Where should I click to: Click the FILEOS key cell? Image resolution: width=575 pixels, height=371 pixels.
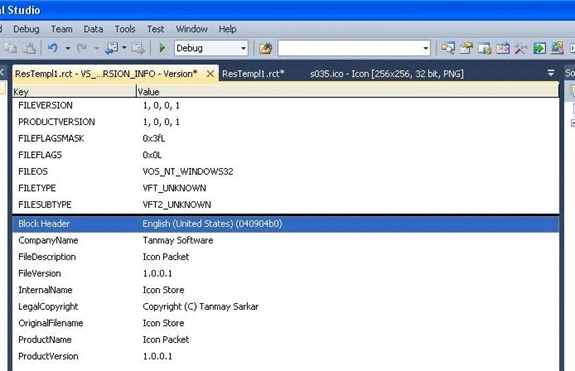pyautogui.click(x=33, y=171)
